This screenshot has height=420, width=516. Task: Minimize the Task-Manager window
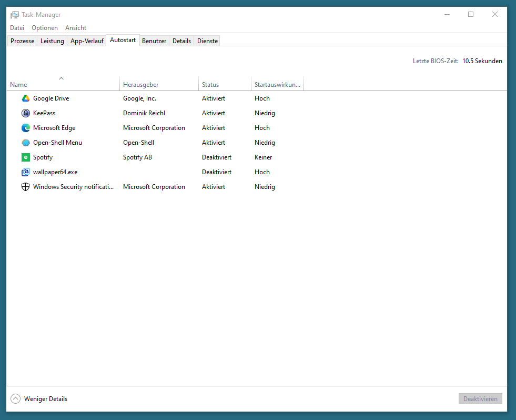447,14
